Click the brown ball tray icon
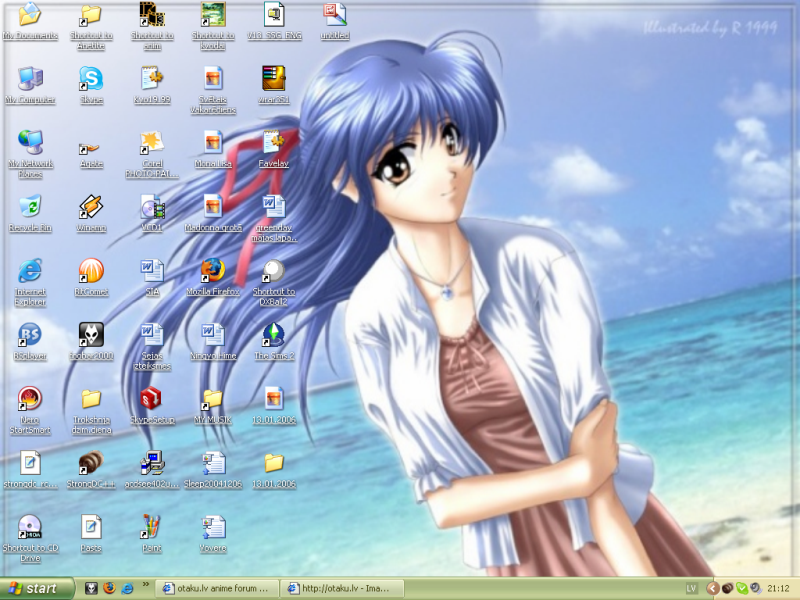This screenshot has width=800, height=600. 728,589
